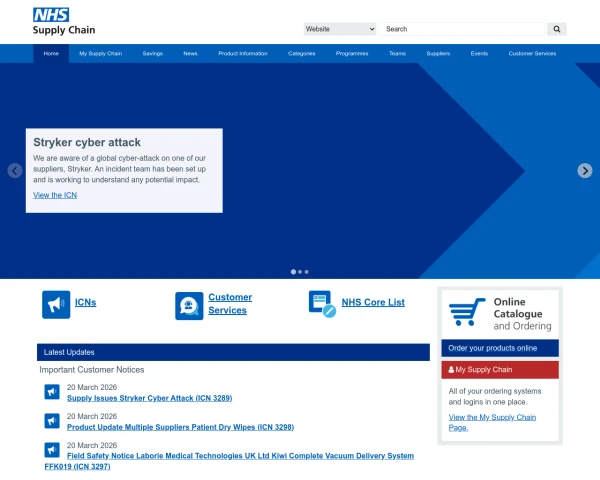Click megaphone icon beside Laborie Field Safety Notice
The image size is (600, 480).
point(52,450)
